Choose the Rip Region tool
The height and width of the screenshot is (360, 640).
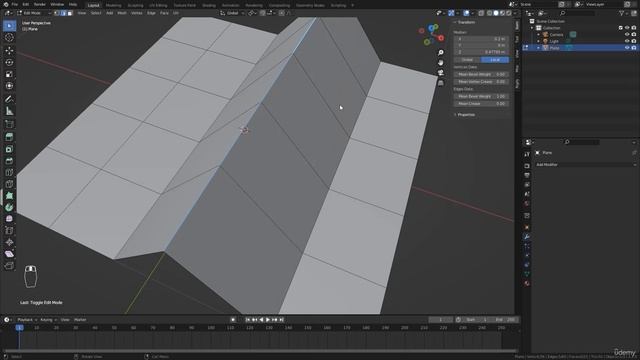coord(9,266)
